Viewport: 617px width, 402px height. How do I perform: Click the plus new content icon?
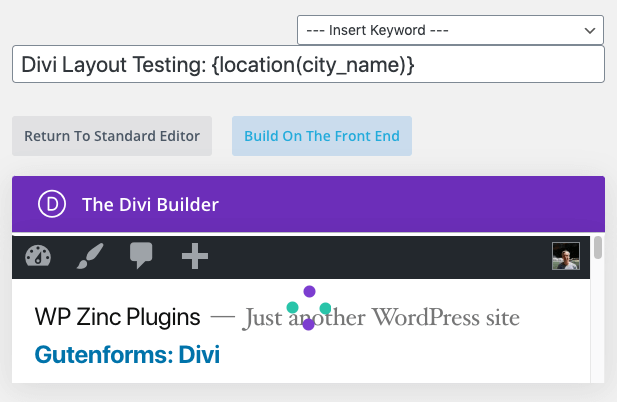tap(195, 256)
